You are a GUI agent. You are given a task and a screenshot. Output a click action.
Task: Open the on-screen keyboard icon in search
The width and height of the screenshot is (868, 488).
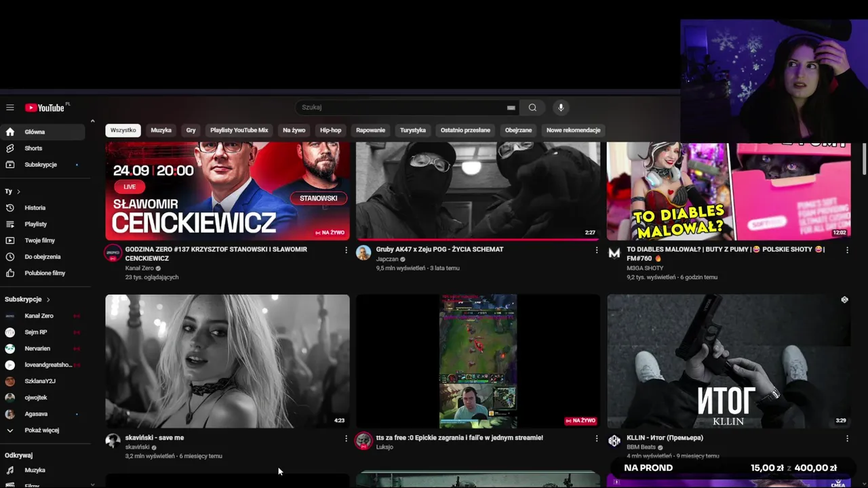pos(511,108)
